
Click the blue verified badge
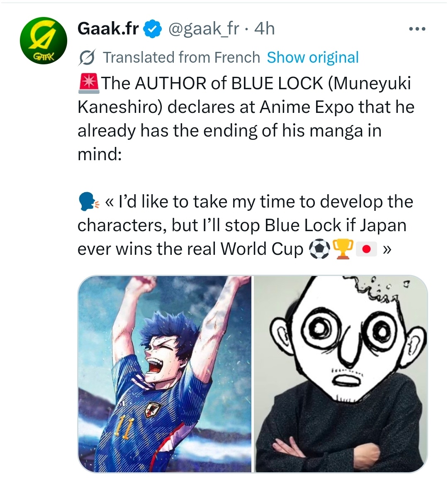[152, 29]
